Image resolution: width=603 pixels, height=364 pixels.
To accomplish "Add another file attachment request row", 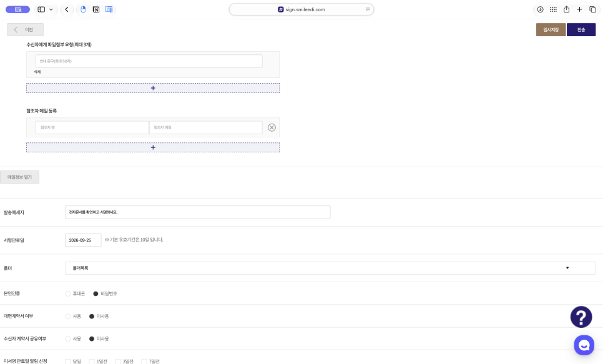I will point(153,88).
